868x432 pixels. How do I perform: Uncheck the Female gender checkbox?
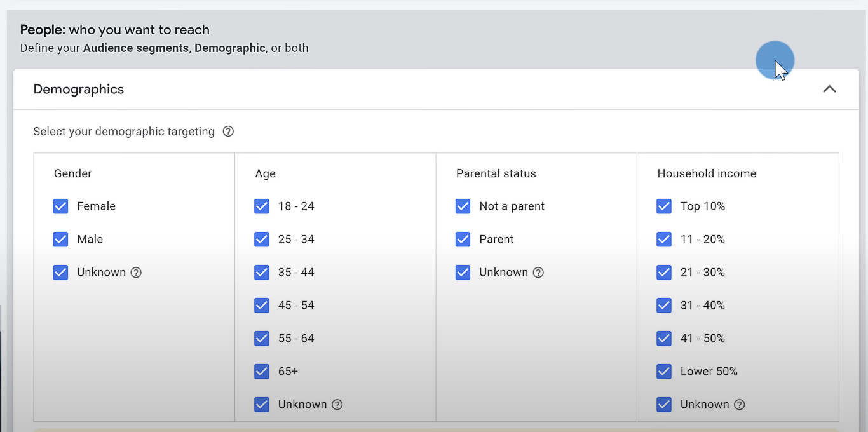coord(60,206)
